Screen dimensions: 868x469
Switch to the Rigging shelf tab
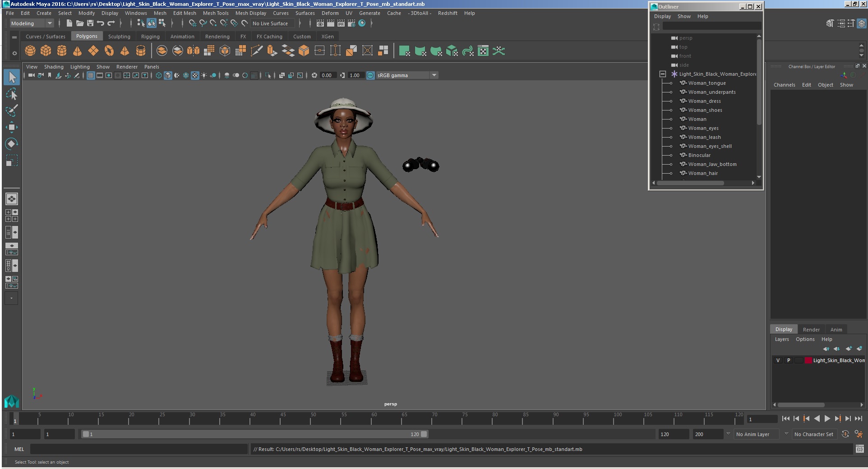tap(150, 37)
